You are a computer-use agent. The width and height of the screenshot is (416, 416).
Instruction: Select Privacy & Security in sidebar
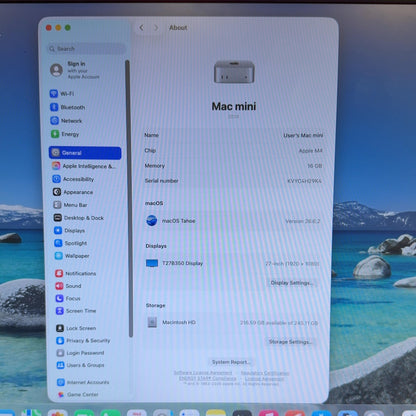tap(83, 340)
